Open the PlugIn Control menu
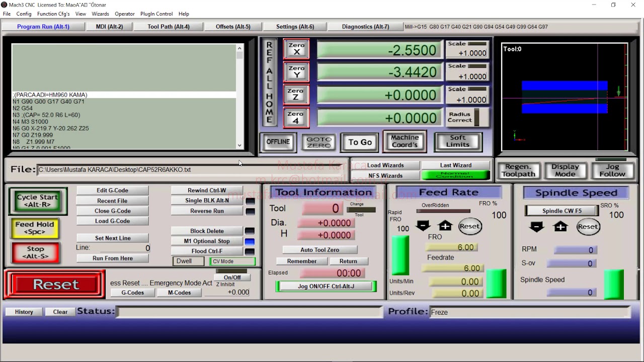This screenshot has width=644, height=362. click(x=156, y=14)
